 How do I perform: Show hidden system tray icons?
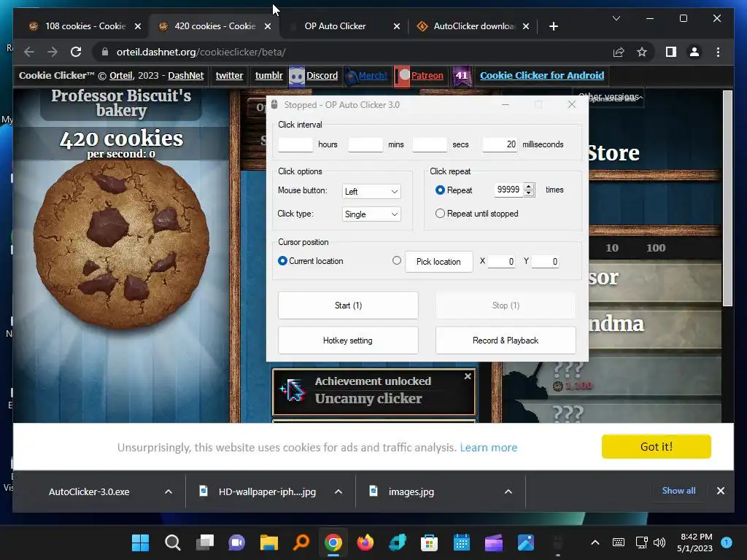click(x=595, y=542)
